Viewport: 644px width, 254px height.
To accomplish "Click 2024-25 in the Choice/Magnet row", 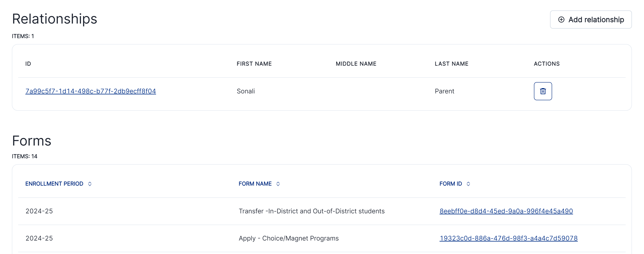I will click(x=39, y=238).
